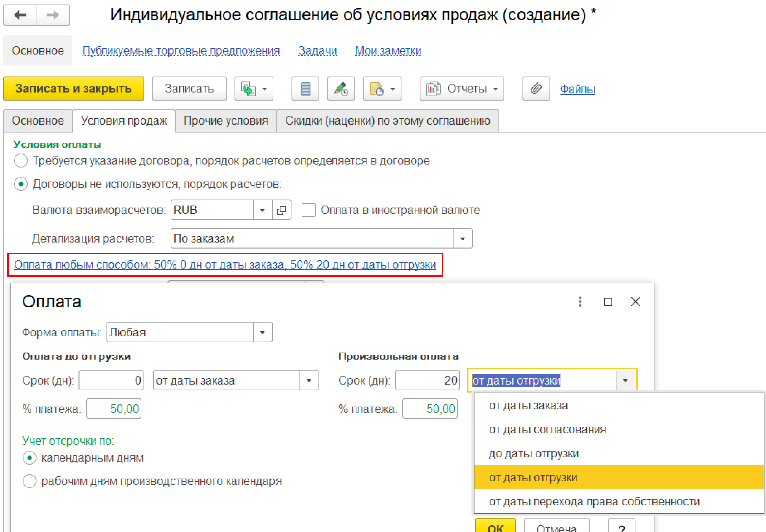This screenshot has width=766, height=532.
Task: Select 'Требуется указание договора' radio button
Action: pyautogui.click(x=21, y=161)
